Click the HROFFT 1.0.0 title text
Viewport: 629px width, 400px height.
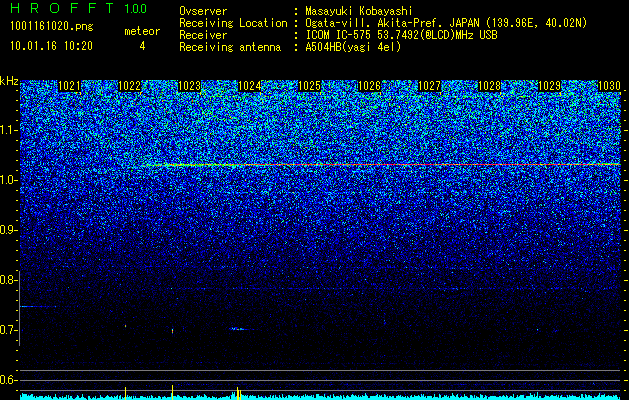pyautogui.click(x=79, y=8)
